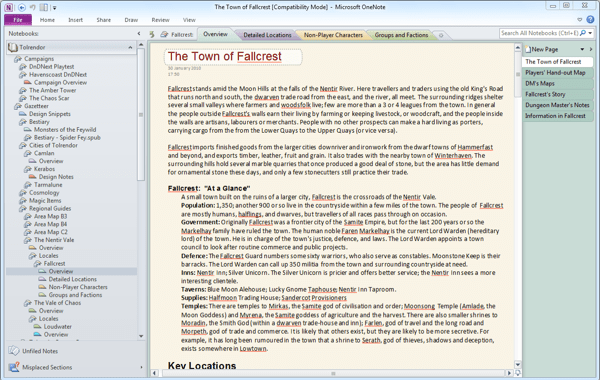The width and height of the screenshot is (600, 380).
Task: Collapse the Notebooks navigation pane with its arrow
Action: (139, 34)
